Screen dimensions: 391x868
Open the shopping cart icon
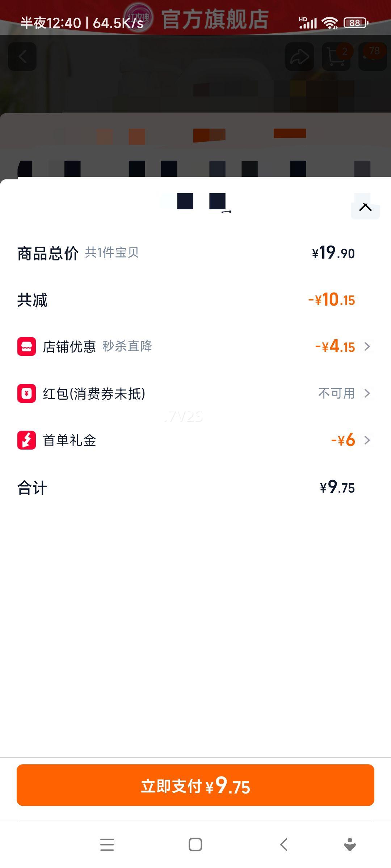tap(336, 56)
